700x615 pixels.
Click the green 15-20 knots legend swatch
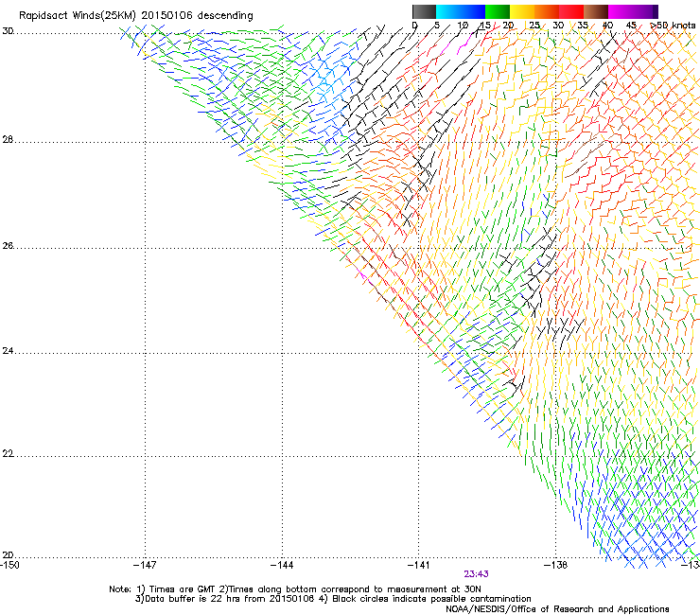498,11
